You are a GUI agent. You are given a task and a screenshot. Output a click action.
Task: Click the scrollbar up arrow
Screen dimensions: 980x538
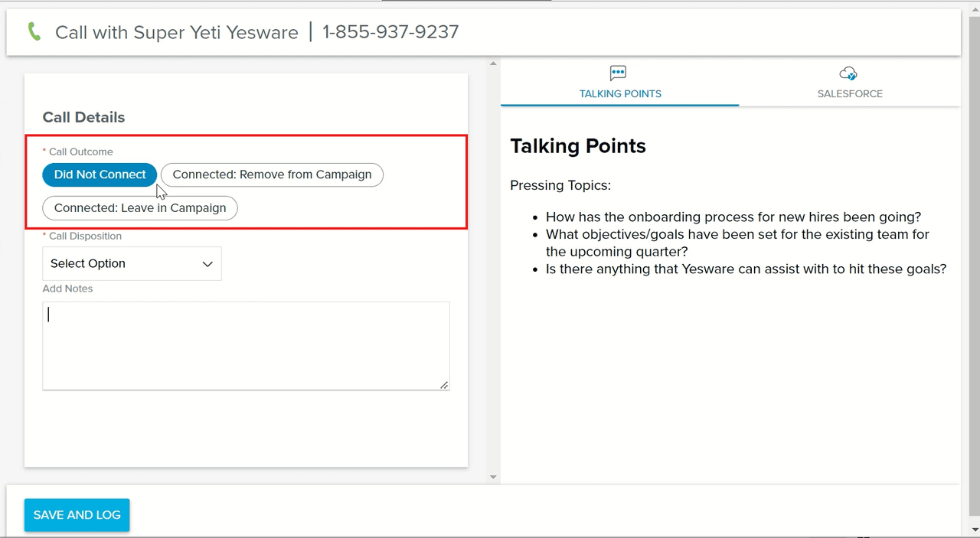492,63
